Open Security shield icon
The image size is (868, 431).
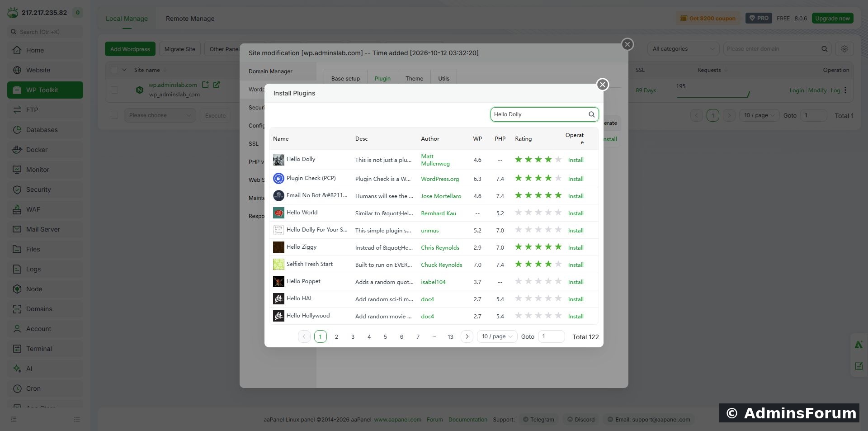(17, 189)
